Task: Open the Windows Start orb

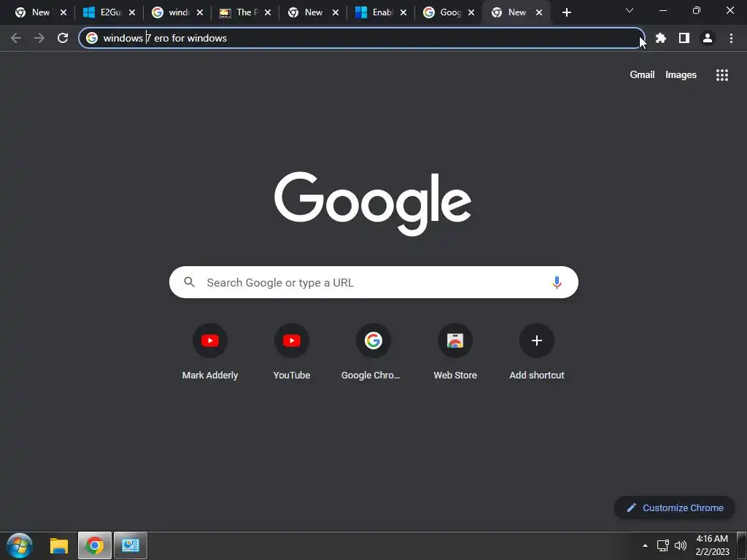Action: click(x=20, y=545)
